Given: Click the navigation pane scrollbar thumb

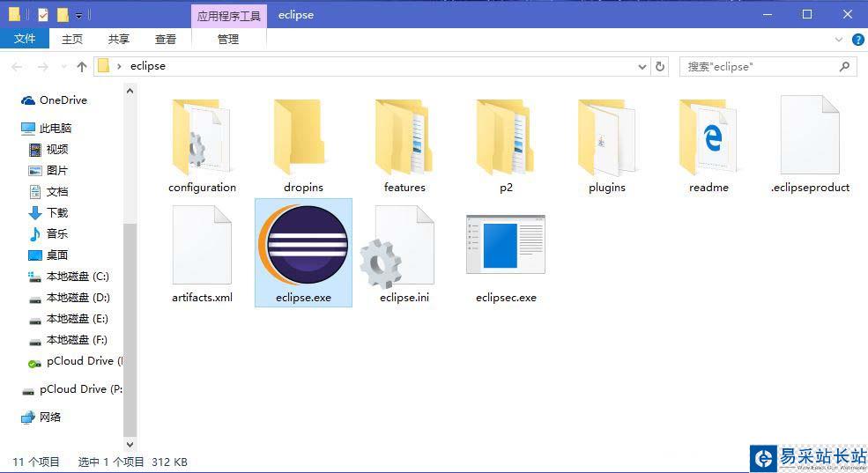Looking at the screenshot, I should coord(130,329).
